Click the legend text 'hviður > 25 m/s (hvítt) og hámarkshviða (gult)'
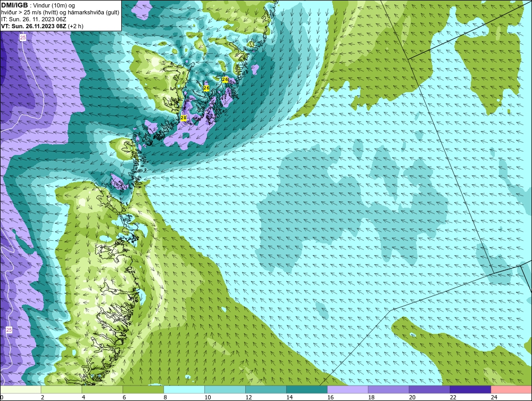The image size is (532, 401). coord(60,13)
